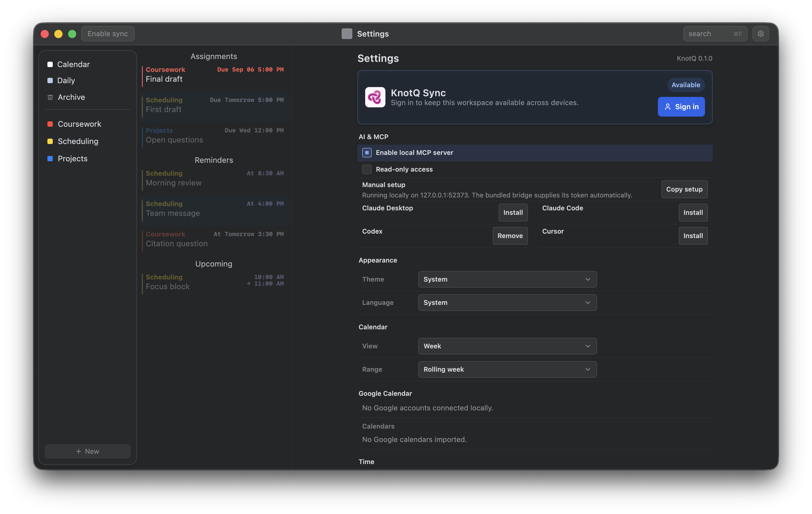This screenshot has width=812, height=514.
Task: Click the red Coursework color swatch
Action: pos(50,124)
